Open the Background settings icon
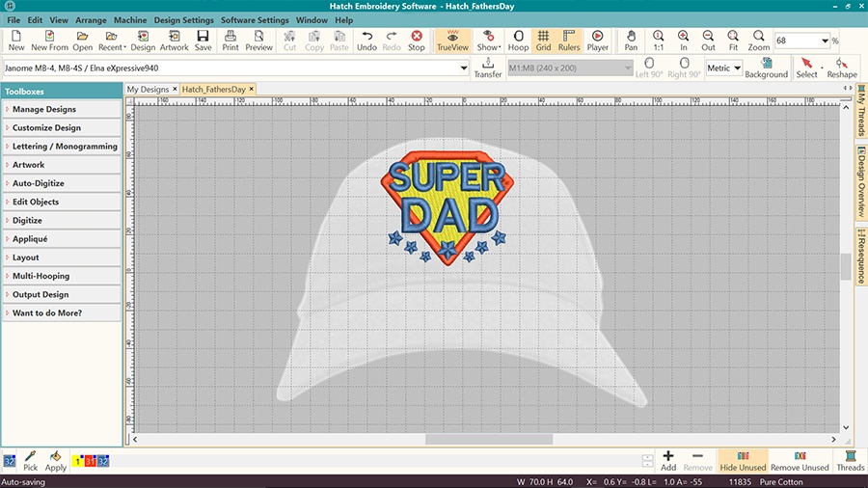This screenshot has height=488, width=868. click(766, 68)
